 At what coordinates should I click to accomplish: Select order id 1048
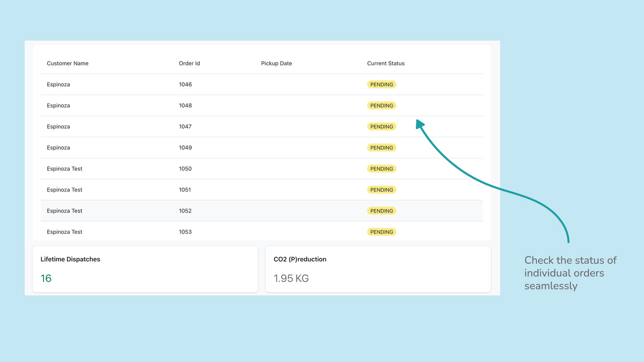click(x=185, y=106)
